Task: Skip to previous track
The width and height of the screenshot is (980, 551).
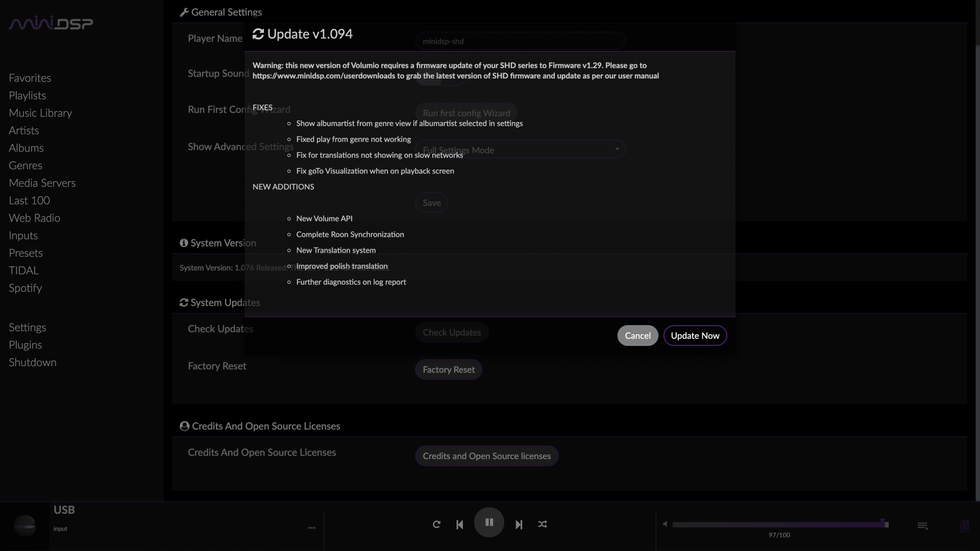Action: click(x=459, y=524)
